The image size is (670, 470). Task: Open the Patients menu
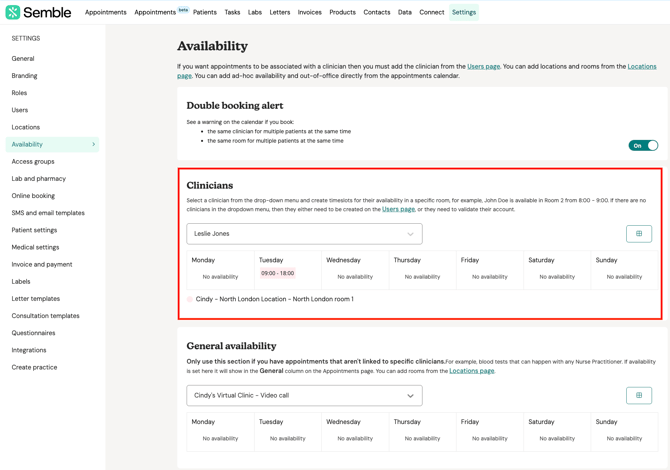[x=205, y=12]
